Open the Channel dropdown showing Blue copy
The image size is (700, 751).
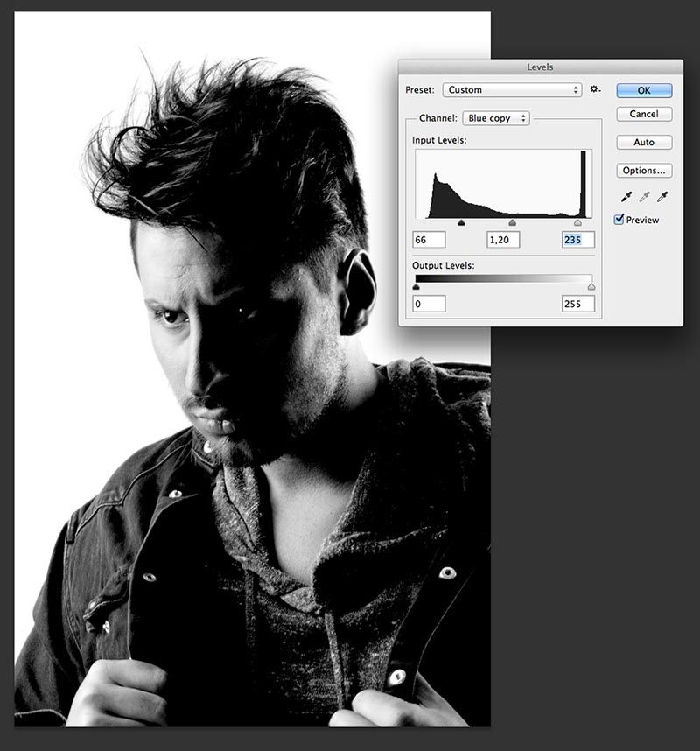coord(496,118)
